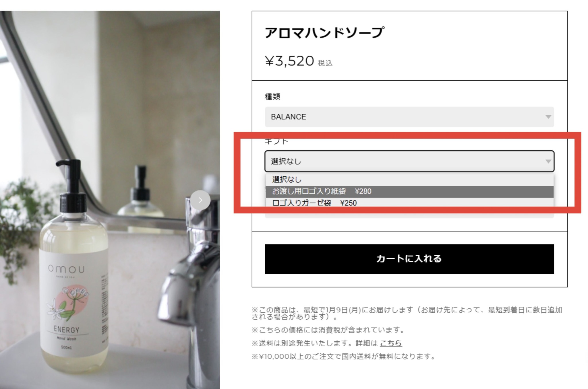Open the BALANCE type selection box

click(x=409, y=117)
